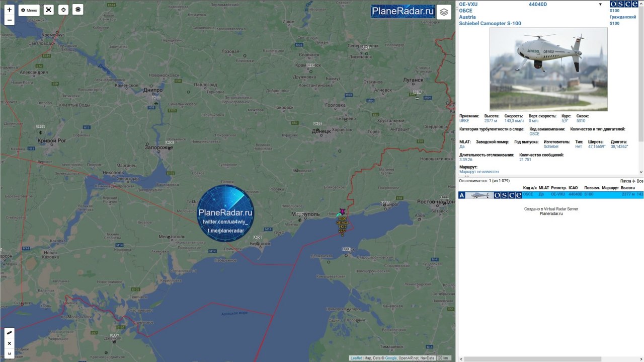Image resolution: width=644 pixels, height=362 pixels.
Task: Sort by MLAT column header
Action: point(544,188)
